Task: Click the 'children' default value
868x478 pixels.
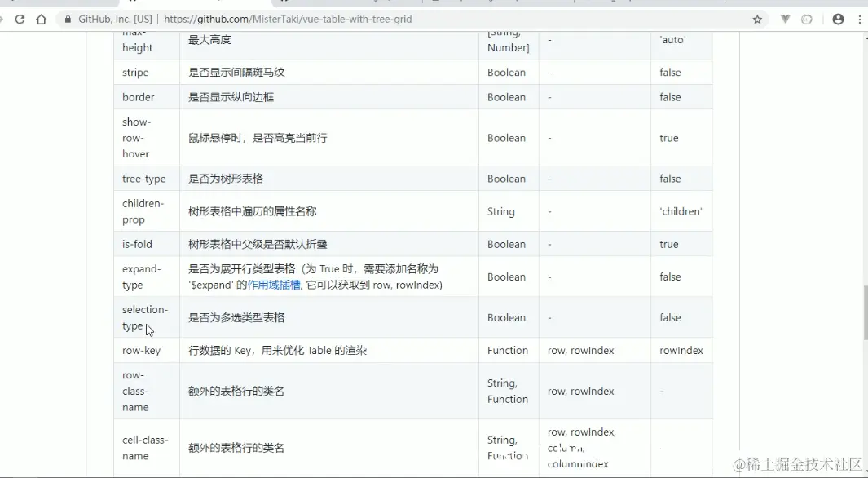Action: 681,211
